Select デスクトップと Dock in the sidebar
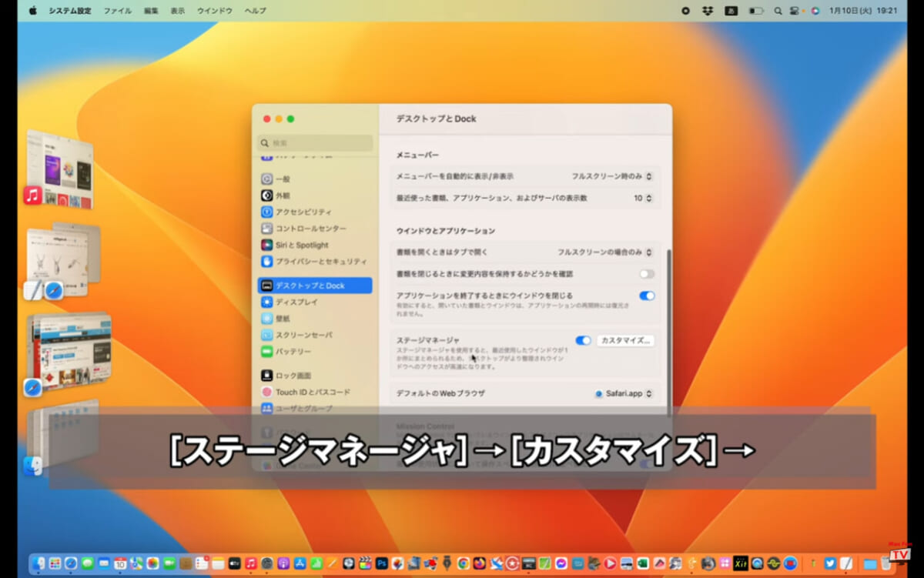This screenshot has width=924, height=578. (314, 286)
